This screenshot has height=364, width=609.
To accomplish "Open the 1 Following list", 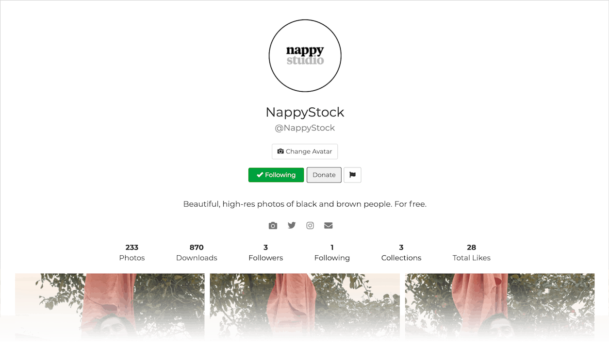I will tap(332, 252).
